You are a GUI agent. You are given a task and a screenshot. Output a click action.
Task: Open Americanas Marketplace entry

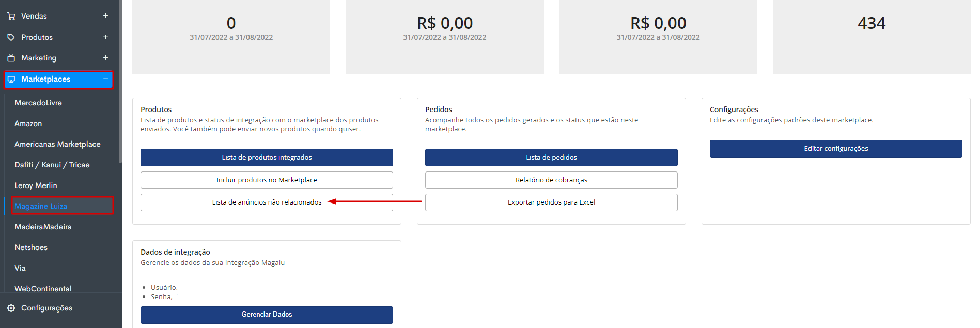point(57,144)
